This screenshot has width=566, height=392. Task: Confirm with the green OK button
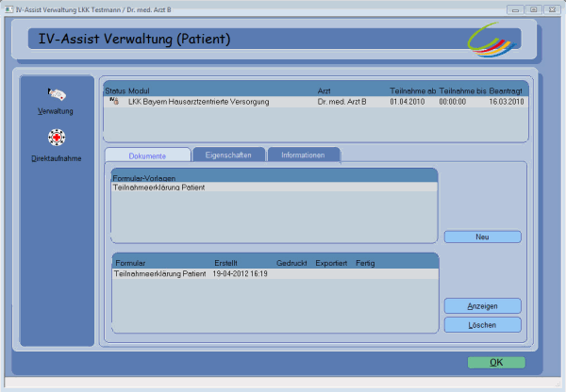point(496,363)
